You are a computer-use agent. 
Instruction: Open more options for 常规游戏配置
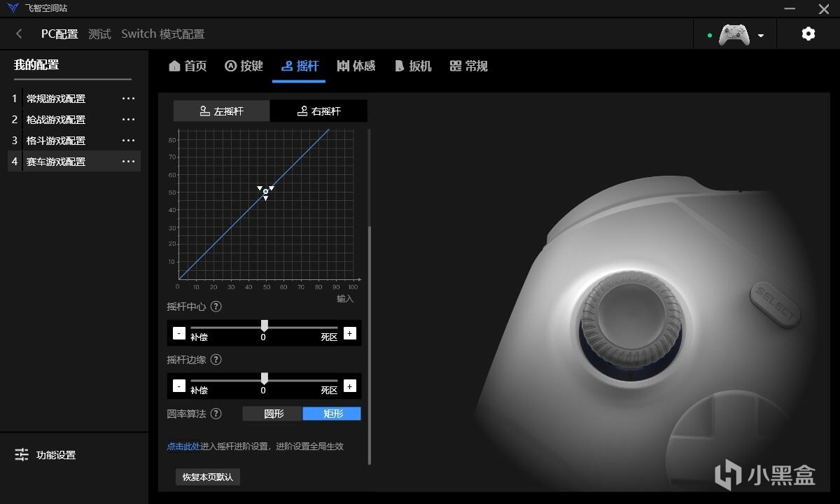pyautogui.click(x=128, y=99)
